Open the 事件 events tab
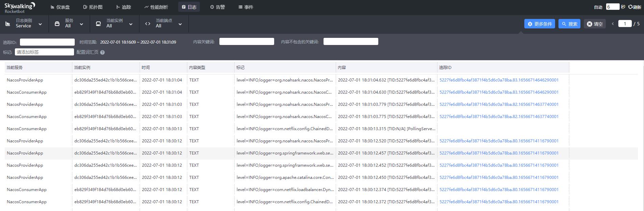 [246, 7]
